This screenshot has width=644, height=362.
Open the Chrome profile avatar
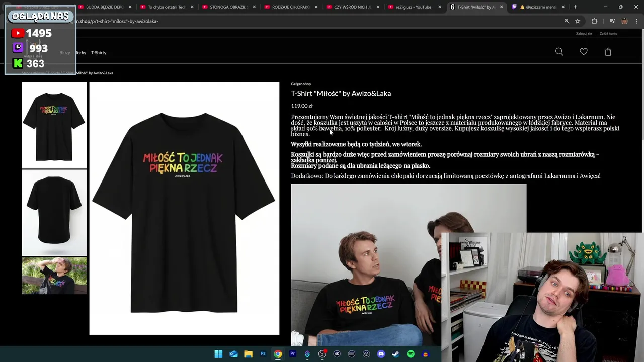pos(624,21)
